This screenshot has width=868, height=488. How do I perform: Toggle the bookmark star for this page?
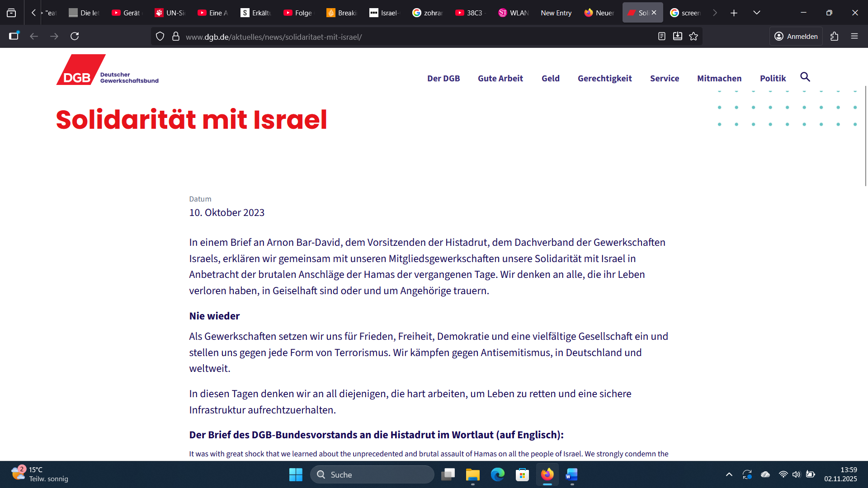click(x=693, y=36)
